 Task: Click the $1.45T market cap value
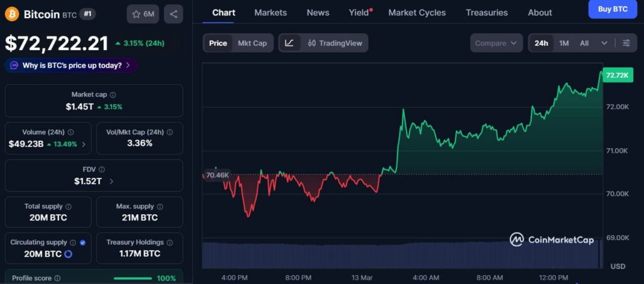point(80,107)
